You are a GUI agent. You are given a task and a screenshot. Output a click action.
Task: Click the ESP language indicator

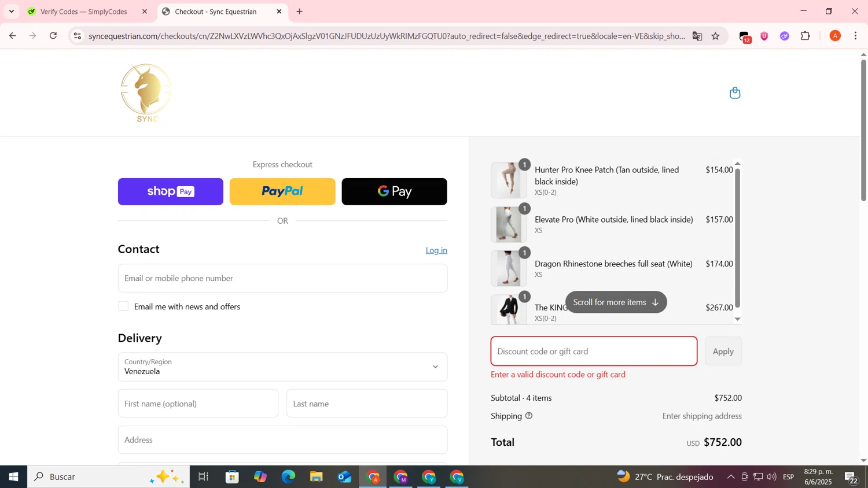[x=789, y=477]
